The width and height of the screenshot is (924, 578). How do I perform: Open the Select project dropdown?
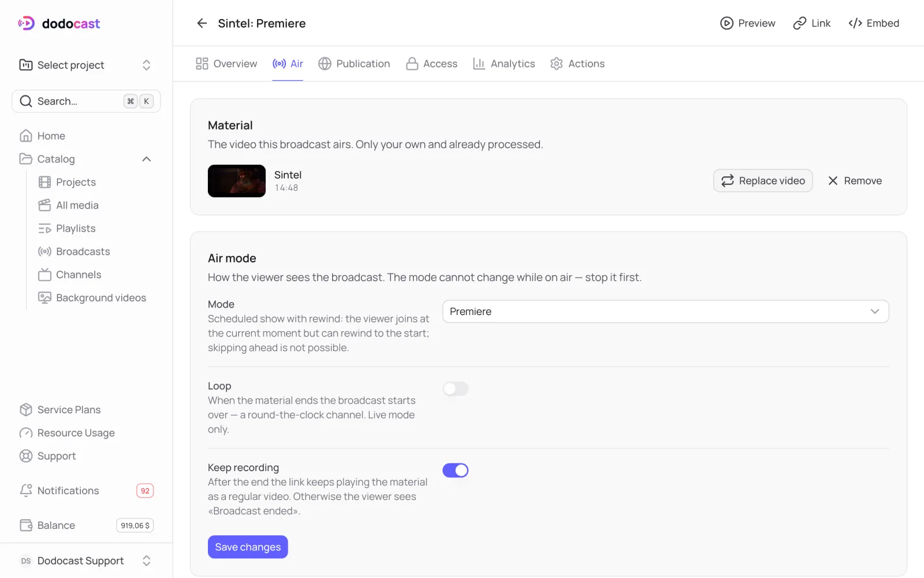(87, 65)
